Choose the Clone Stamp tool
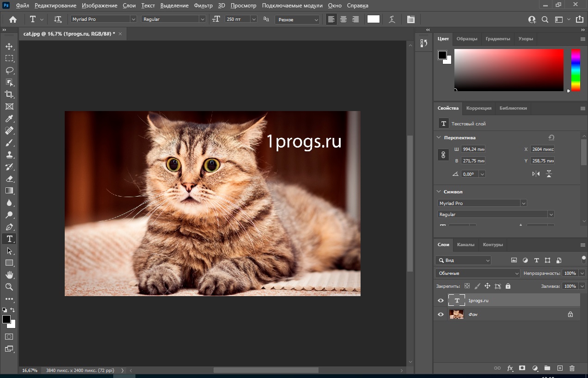Viewport: 588px width, 378px height. pos(9,155)
